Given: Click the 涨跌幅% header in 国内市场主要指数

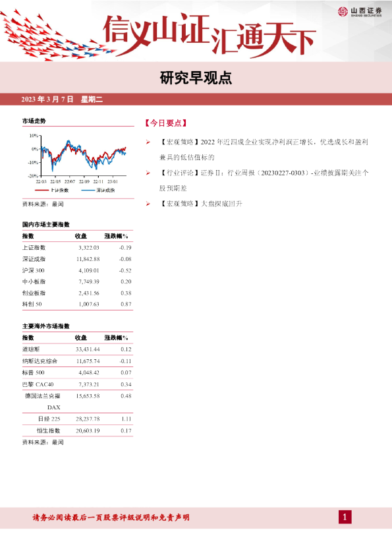Looking at the screenshot, I should click(116, 237).
